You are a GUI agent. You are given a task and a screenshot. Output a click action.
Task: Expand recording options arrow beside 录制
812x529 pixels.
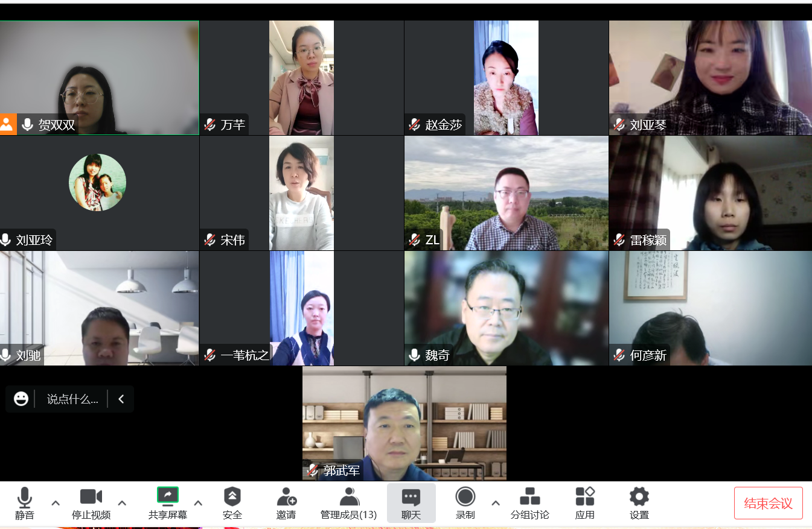(496, 502)
